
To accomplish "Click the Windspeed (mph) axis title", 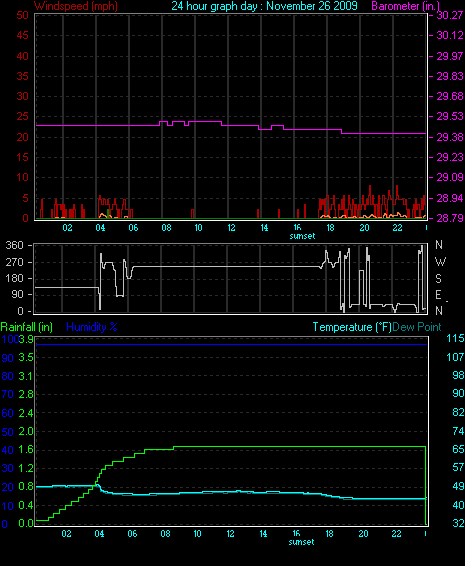I will pos(76,6).
